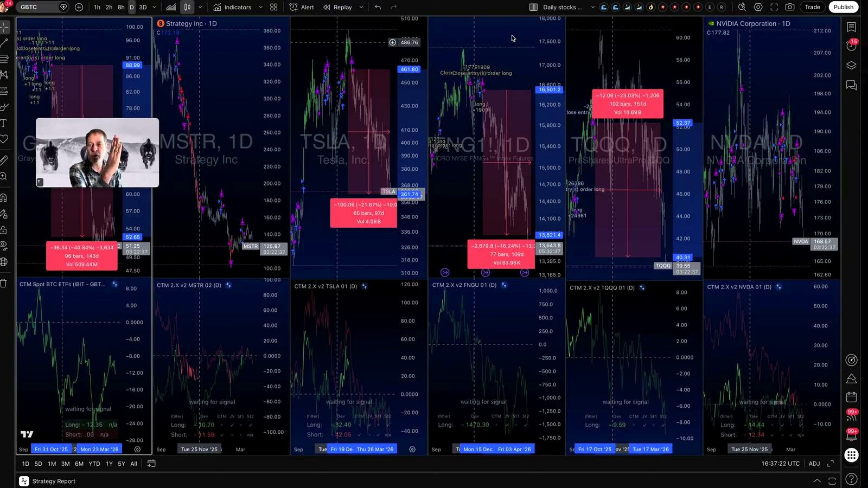Select the 1h timeframe
Viewport: 868px width, 488px height.
tap(97, 7)
